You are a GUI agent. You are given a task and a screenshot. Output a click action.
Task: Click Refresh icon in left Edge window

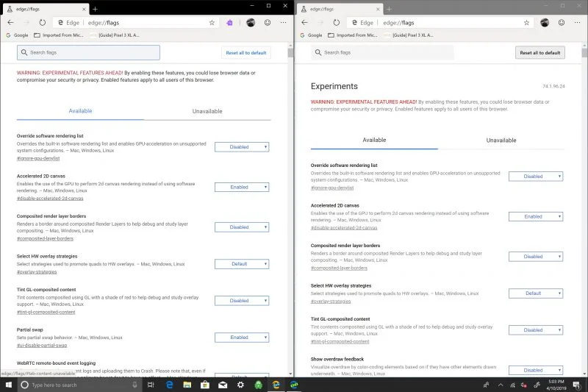[43, 23]
